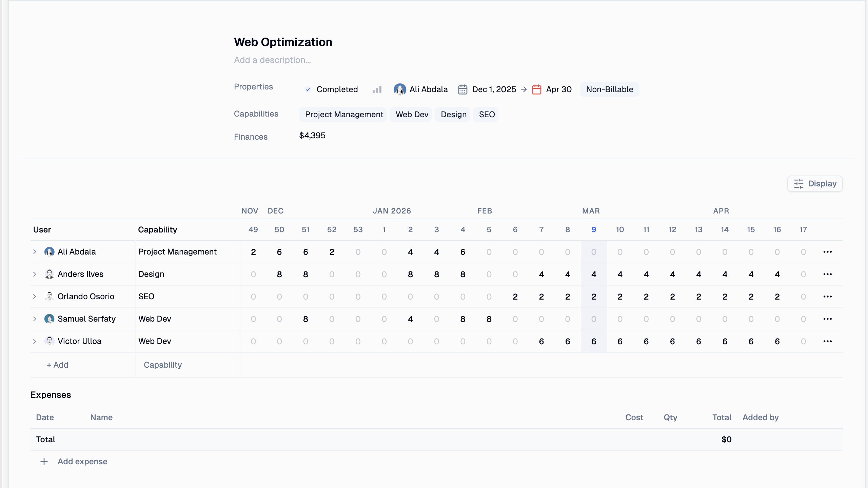Image resolution: width=868 pixels, height=488 pixels.
Task: Open the Display options menu
Action: pyautogui.click(x=815, y=184)
